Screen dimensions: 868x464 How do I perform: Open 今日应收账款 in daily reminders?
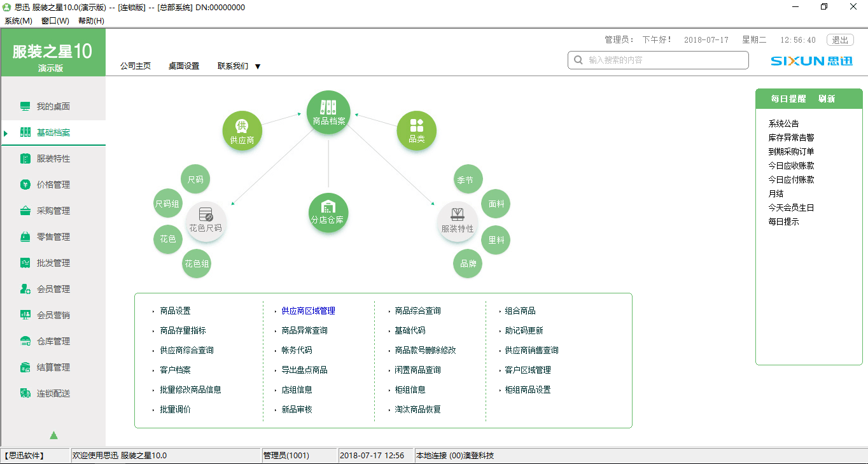point(791,165)
